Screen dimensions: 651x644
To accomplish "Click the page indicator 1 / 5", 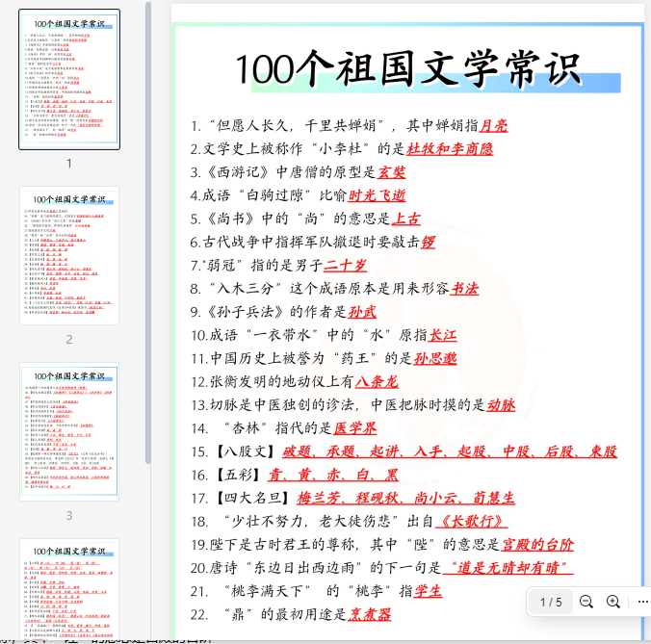I will point(551,602).
